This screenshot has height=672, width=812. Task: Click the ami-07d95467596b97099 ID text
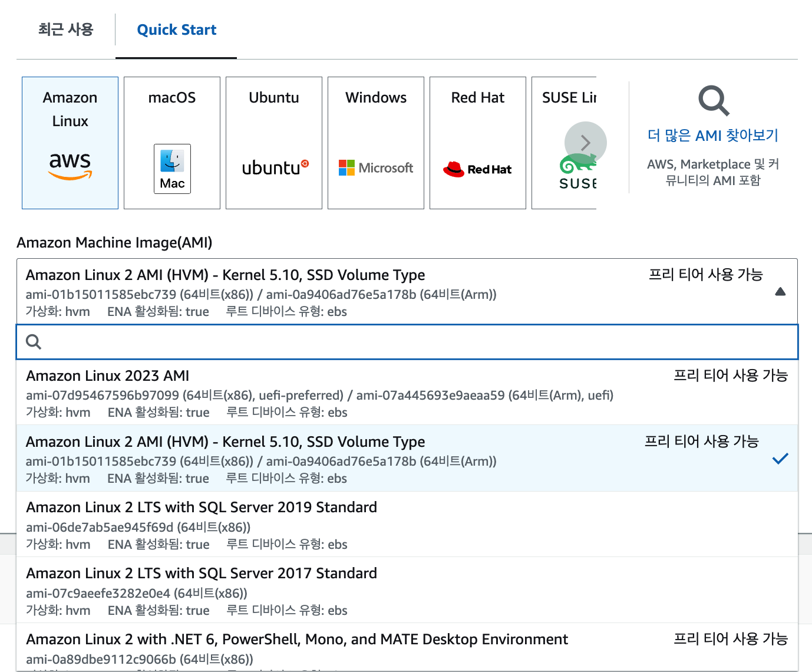tap(103, 395)
